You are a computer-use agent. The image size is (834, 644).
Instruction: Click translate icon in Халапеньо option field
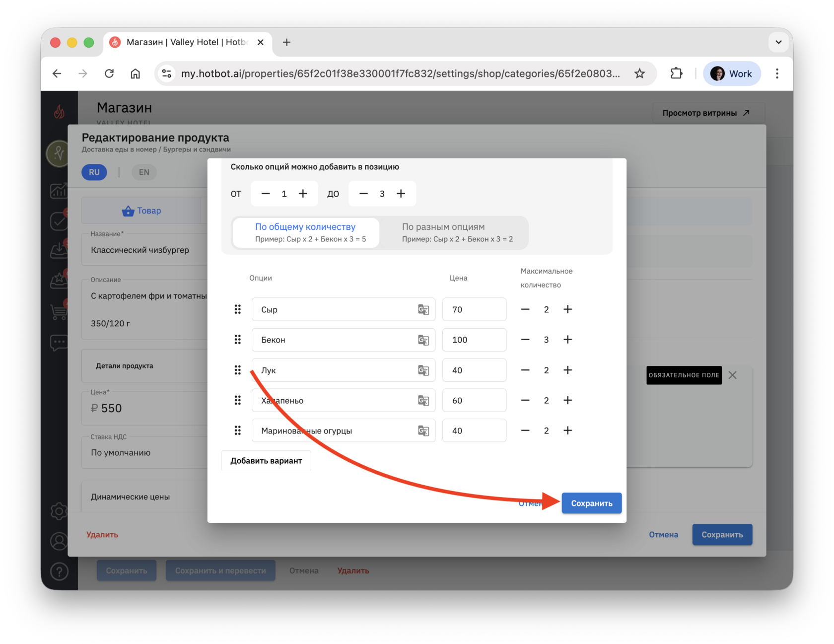click(423, 400)
